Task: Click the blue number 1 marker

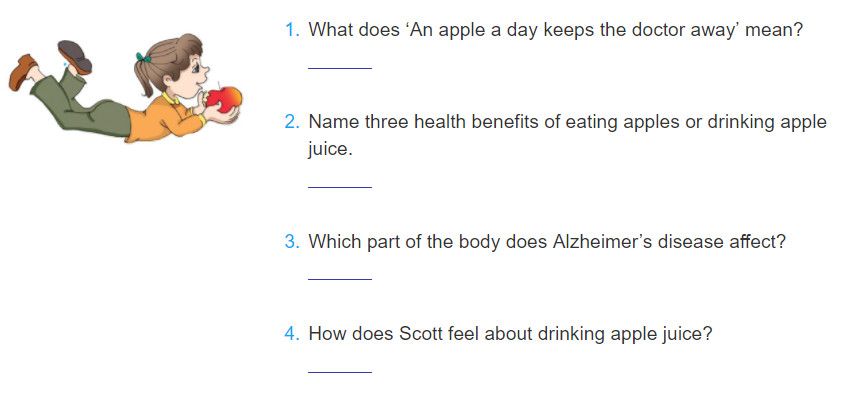Action: [292, 30]
